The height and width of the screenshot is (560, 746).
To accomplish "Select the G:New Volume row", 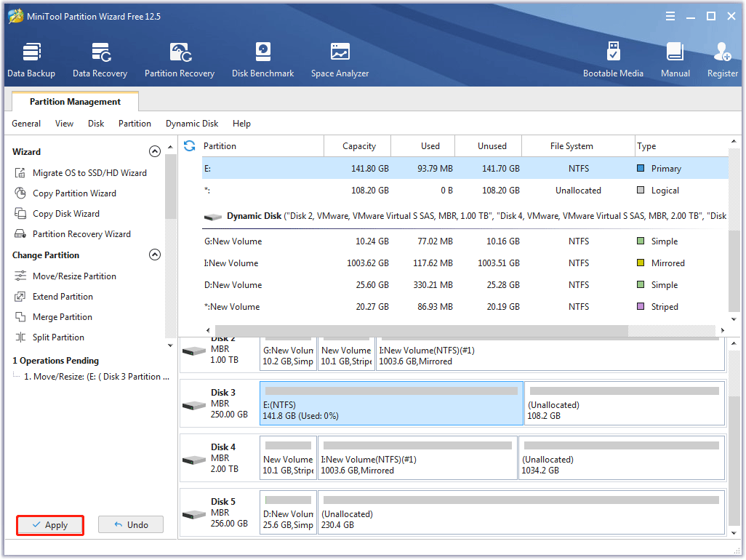I will coord(465,241).
